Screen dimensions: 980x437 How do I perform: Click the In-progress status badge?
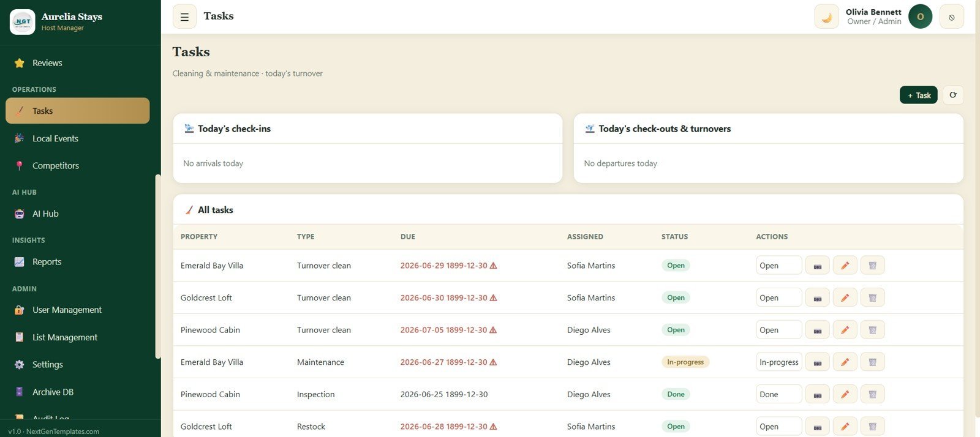(685, 362)
